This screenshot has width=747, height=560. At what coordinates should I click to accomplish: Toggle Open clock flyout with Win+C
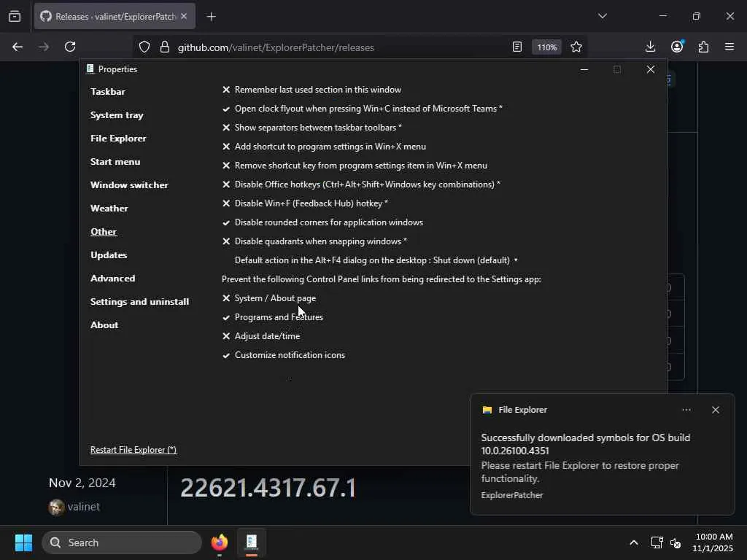362,109
